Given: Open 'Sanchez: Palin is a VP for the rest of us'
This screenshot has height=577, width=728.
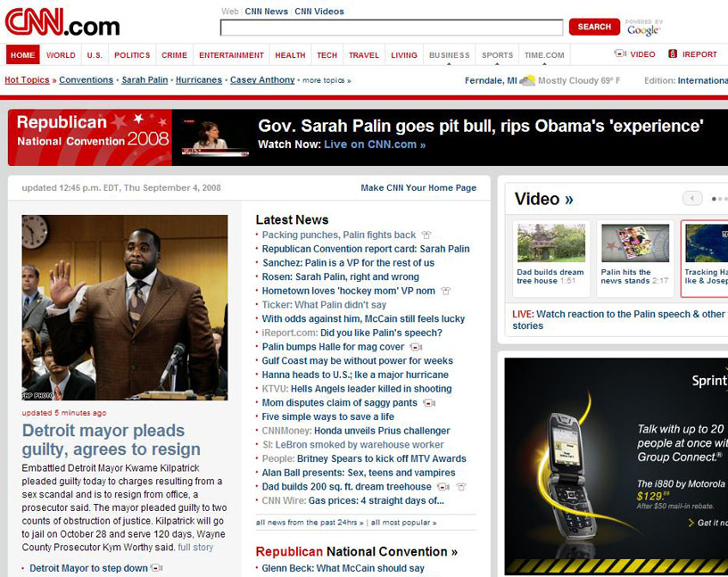Looking at the screenshot, I should (x=348, y=263).
